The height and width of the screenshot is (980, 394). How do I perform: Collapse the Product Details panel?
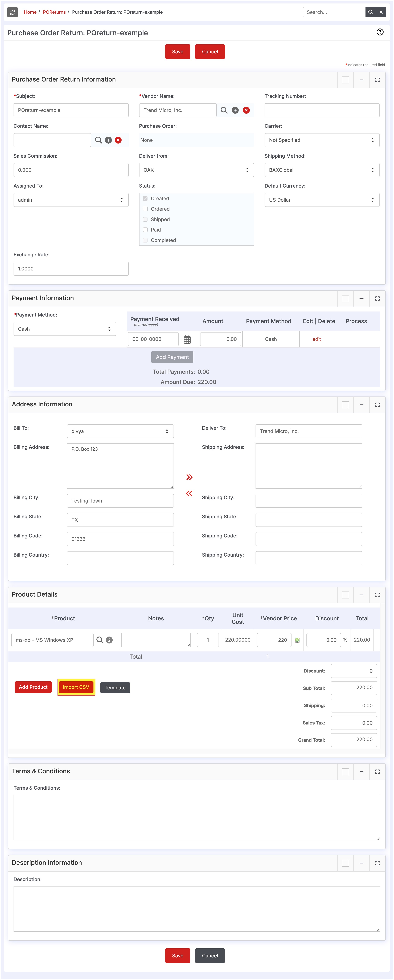click(361, 595)
